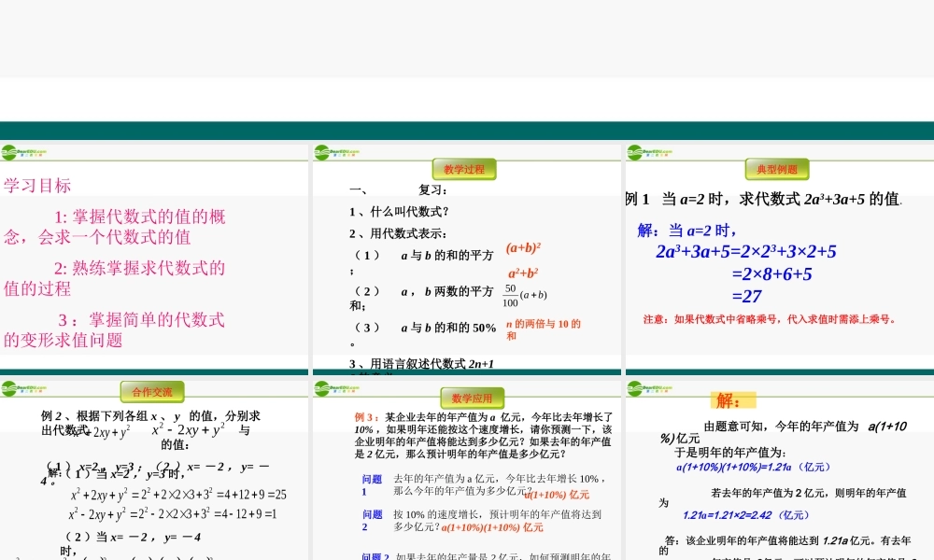Screen dimensions: 934x560
Task: Click the green 合作交流 button
Action: pyautogui.click(x=152, y=392)
